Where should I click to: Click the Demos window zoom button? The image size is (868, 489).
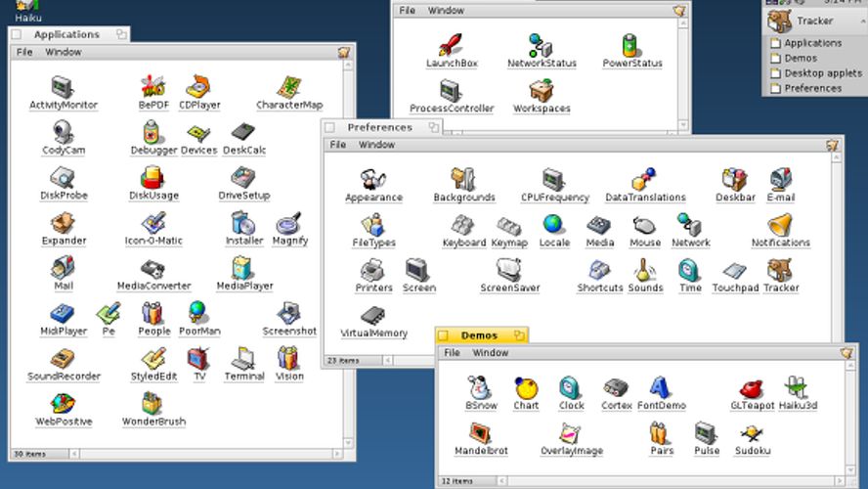click(519, 335)
